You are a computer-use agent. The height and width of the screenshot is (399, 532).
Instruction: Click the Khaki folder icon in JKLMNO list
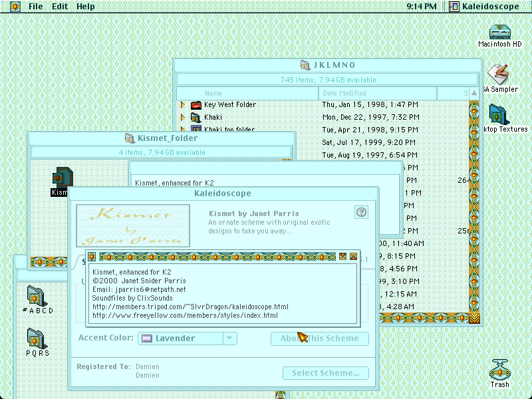(196, 118)
